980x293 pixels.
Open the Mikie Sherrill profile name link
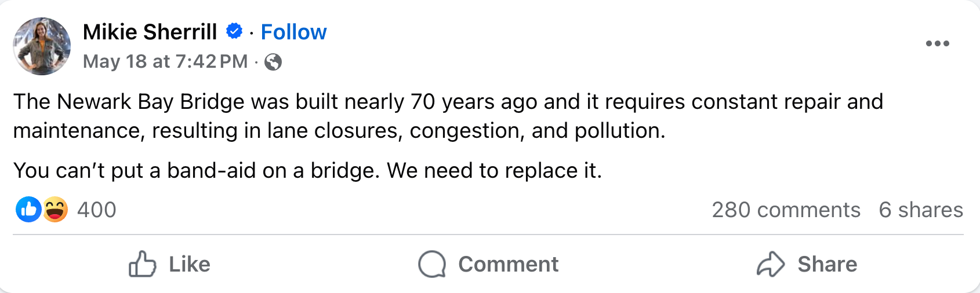point(150,32)
